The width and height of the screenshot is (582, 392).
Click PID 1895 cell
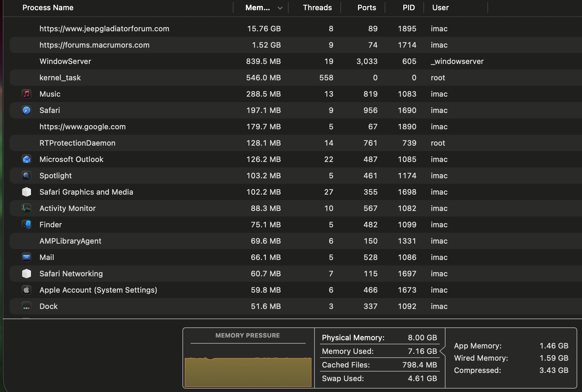(407, 29)
